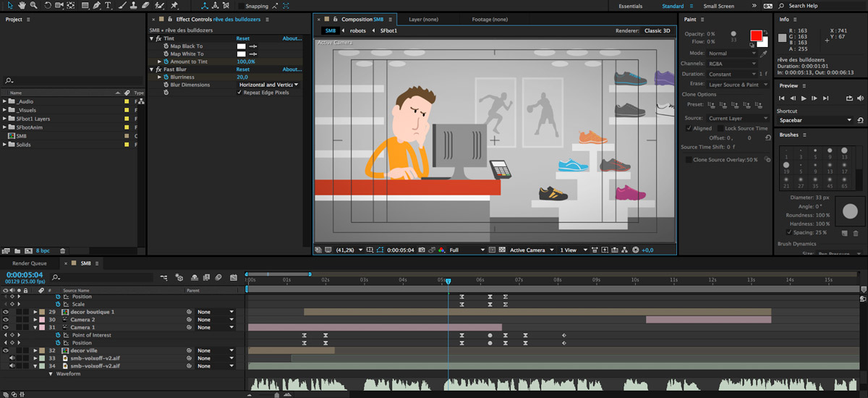Expand the decor ville layer properties
The image size is (868, 398).
click(35, 351)
